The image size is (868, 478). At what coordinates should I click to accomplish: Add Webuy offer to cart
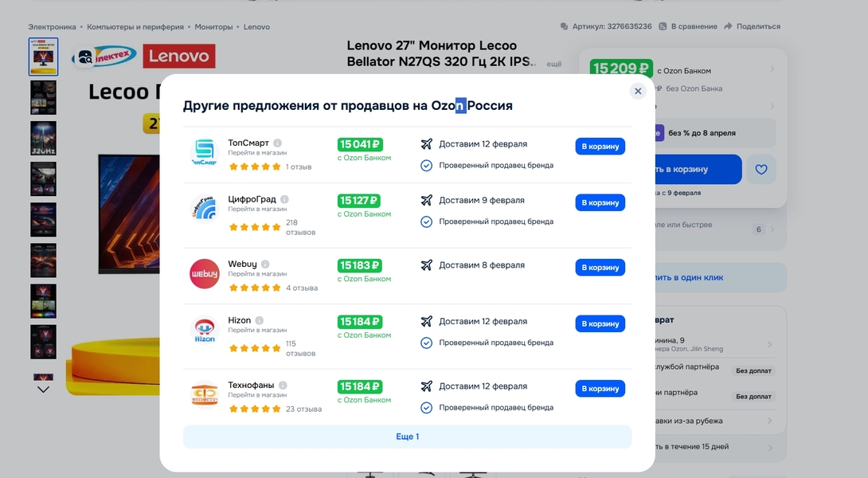tap(600, 268)
